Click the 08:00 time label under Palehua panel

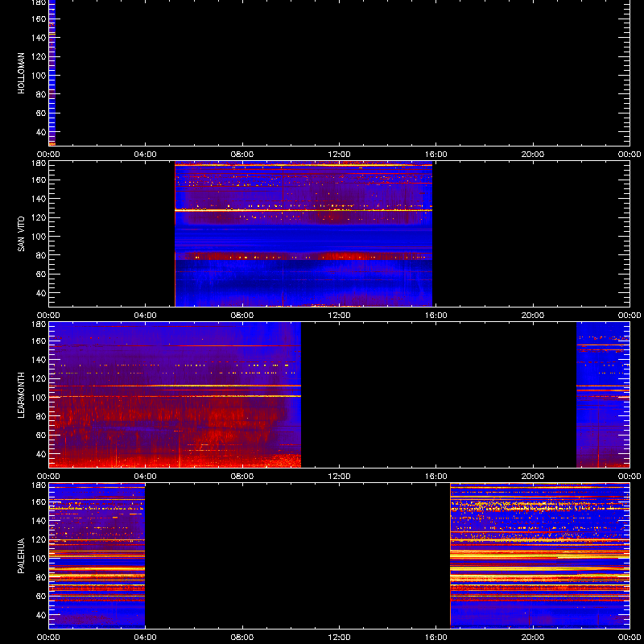click(242, 638)
